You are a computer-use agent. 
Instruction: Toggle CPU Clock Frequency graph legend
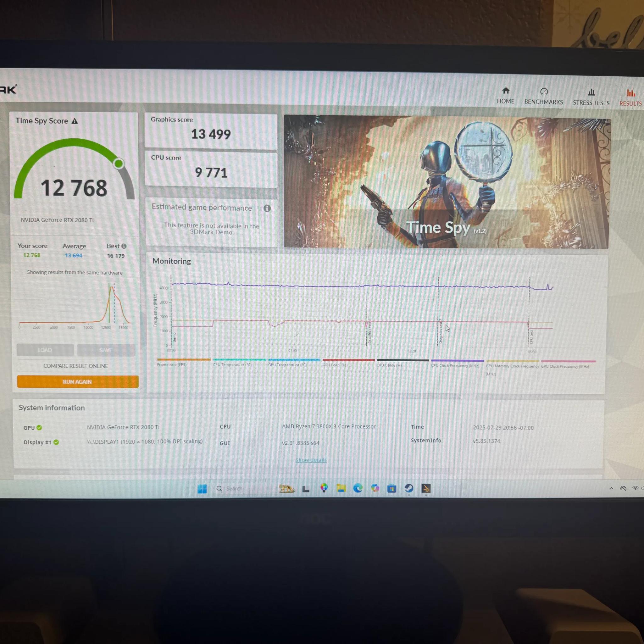457,363
